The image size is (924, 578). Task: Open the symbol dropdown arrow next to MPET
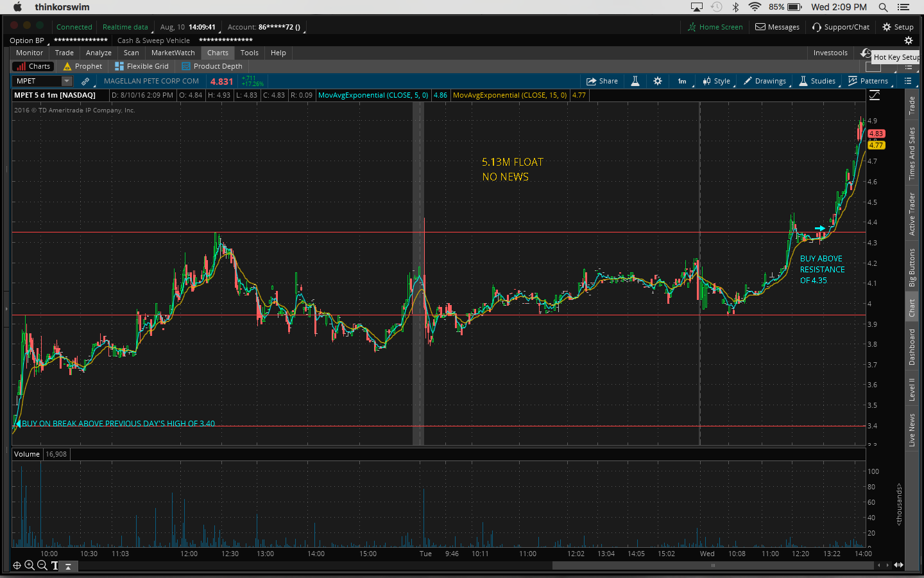click(x=67, y=81)
